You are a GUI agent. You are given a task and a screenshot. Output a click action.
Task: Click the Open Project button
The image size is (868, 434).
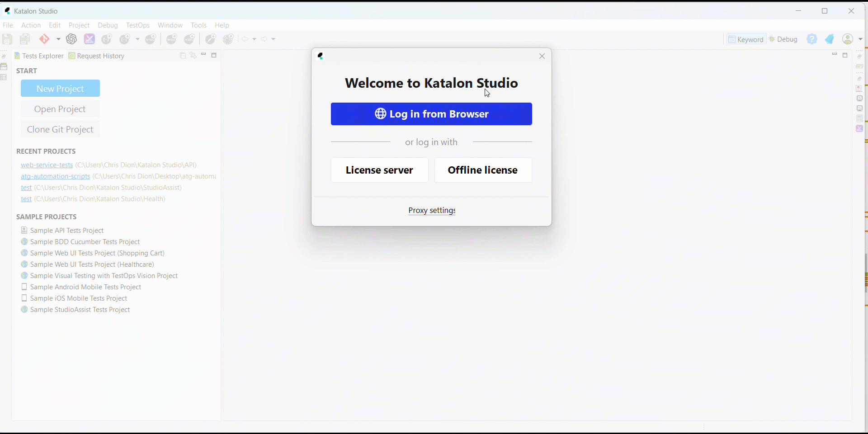click(x=60, y=109)
